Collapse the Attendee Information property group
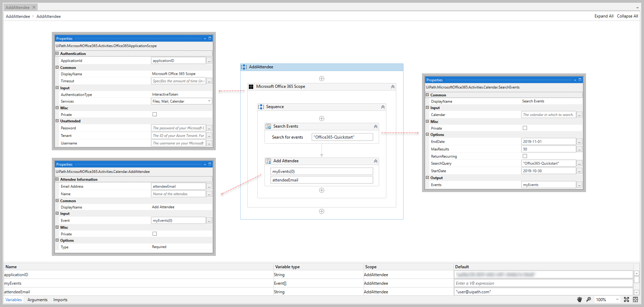Screen dimensions: 644x307 point(57,179)
